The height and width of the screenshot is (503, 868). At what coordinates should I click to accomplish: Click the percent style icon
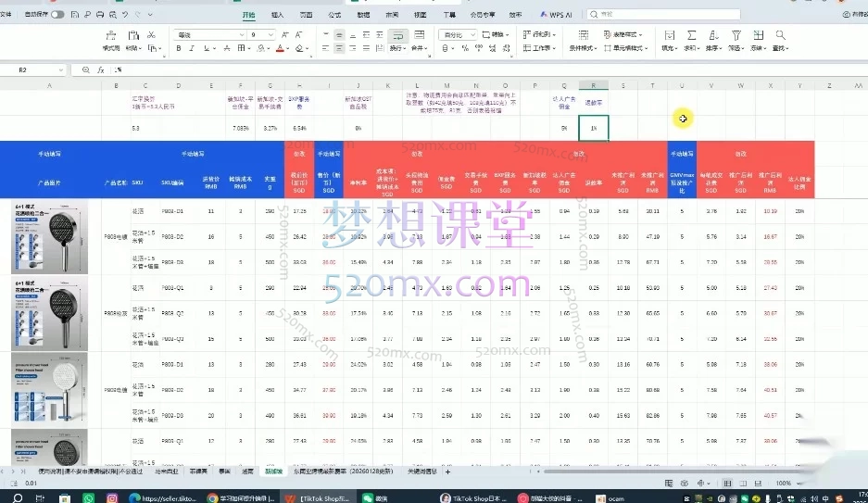[465, 49]
